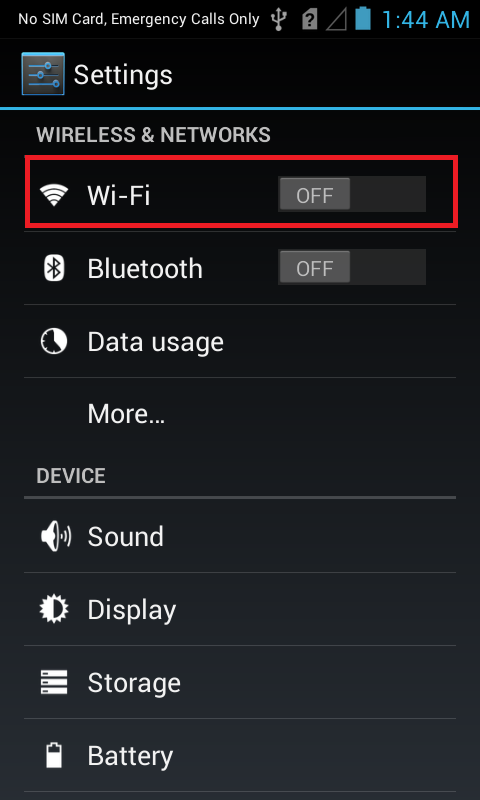Tap the Data usage pie icon

coord(54,341)
